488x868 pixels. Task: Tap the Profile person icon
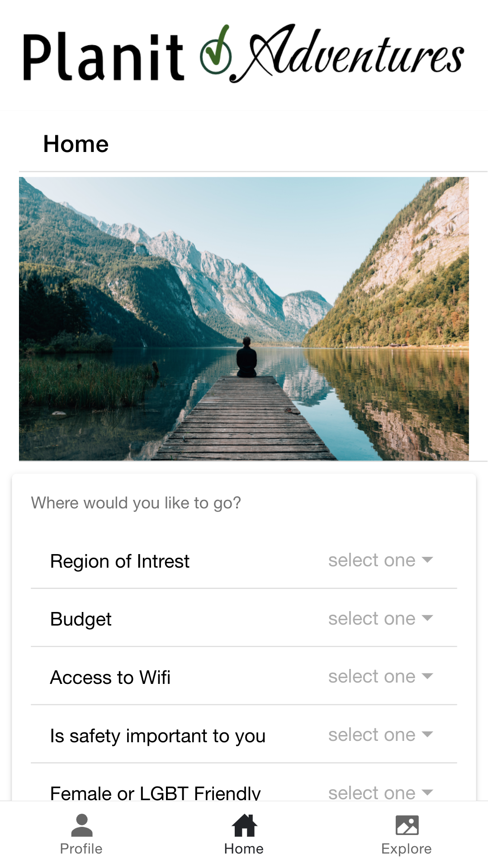[x=81, y=825]
